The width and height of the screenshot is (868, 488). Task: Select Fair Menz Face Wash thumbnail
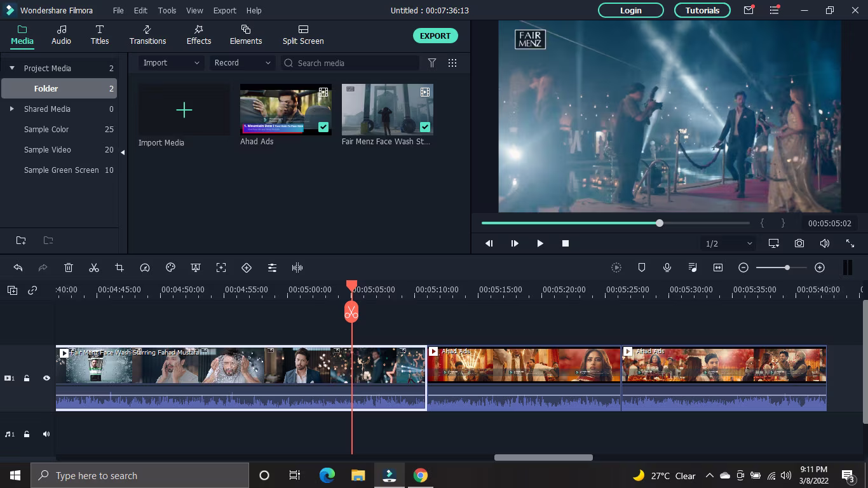click(x=388, y=109)
